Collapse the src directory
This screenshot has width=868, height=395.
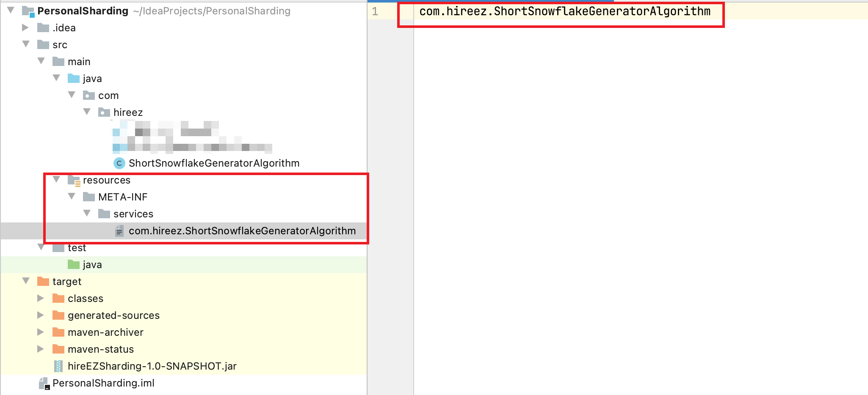[25, 44]
